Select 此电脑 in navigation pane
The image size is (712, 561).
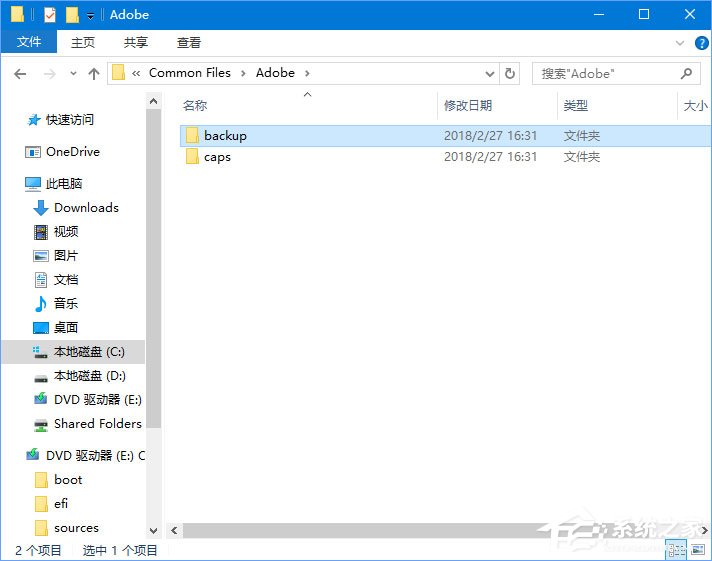[64, 184]
